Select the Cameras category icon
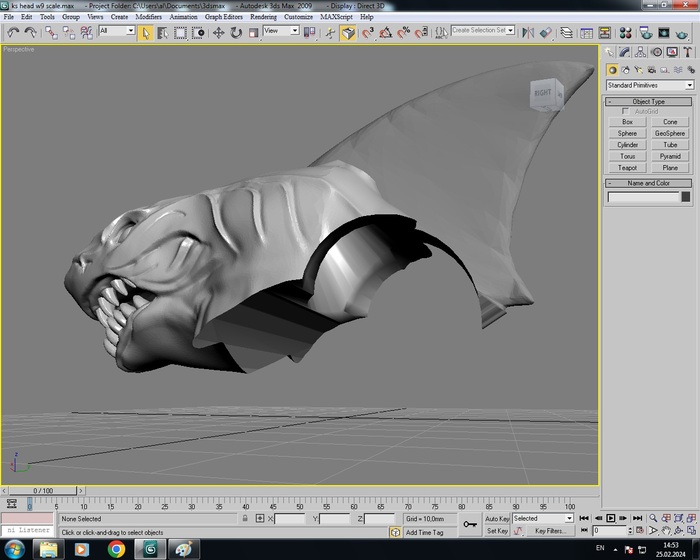Viewport: 700px width, 560px height. (652, 70)
